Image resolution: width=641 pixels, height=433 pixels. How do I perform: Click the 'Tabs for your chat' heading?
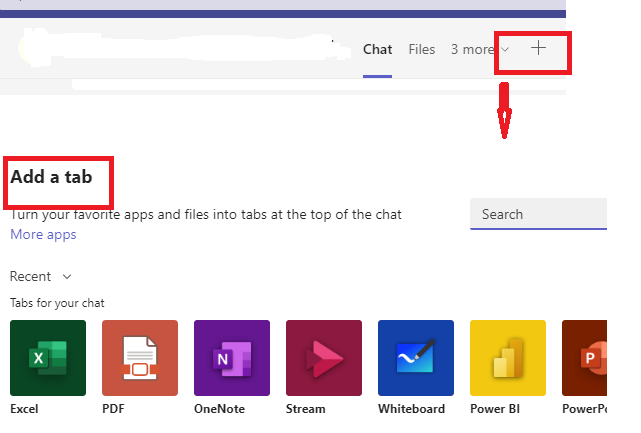[57, 303]
